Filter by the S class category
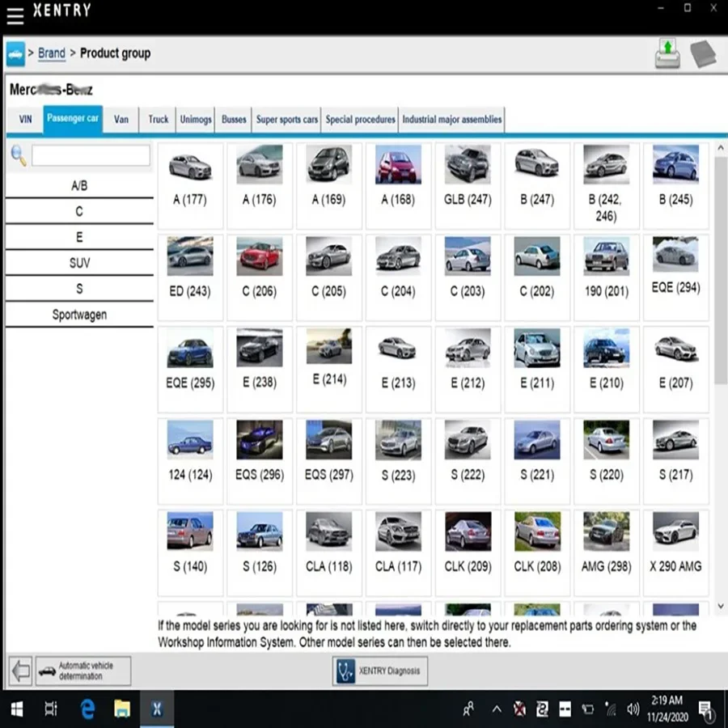The image size is (728, 728). tap(79, 289)
